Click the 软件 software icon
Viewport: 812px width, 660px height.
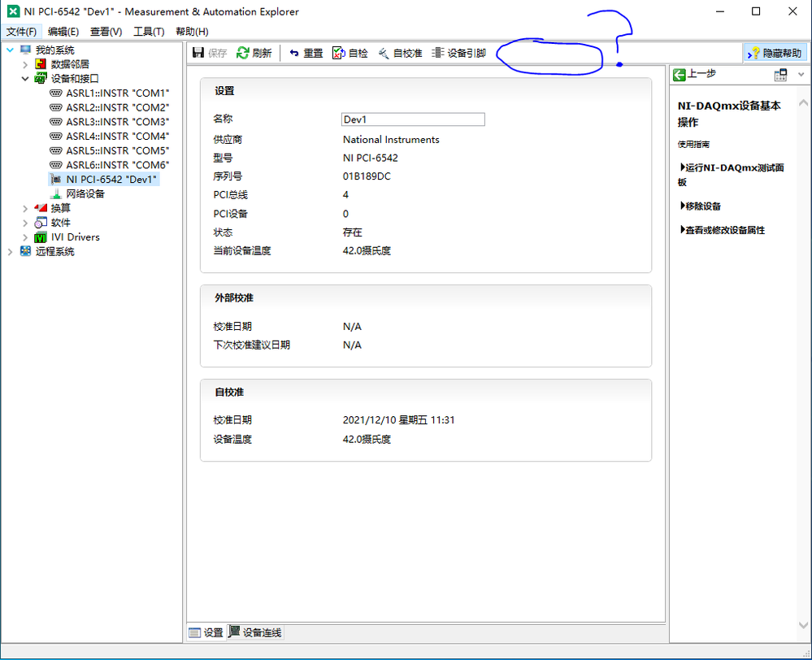(x=41, y=223)
